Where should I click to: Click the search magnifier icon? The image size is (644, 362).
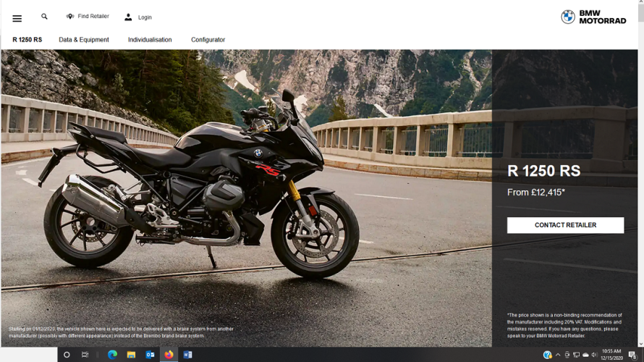tap(44, 17)
